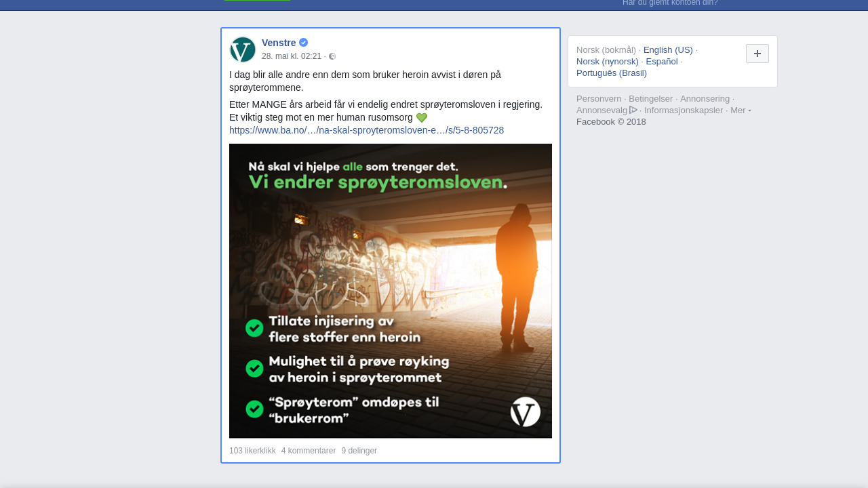The image size is (868, 488).
Task: Open the ba.no sprøyteromsloven article link
Action: point(366,130)
